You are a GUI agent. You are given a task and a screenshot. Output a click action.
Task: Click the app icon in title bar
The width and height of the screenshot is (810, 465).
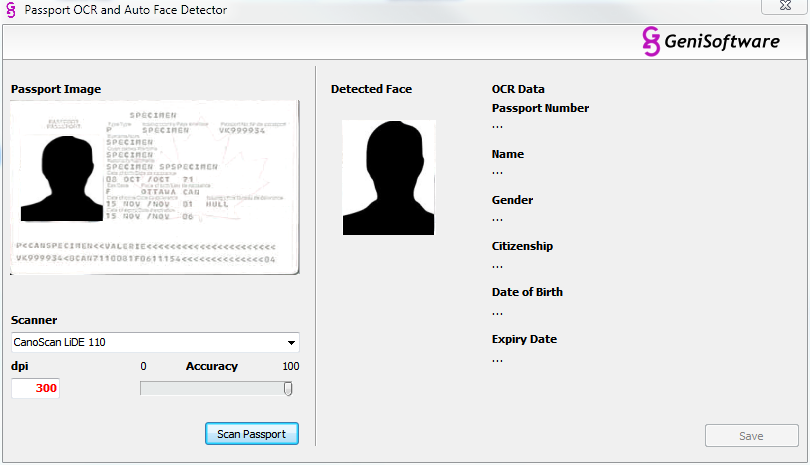point(10,10)
